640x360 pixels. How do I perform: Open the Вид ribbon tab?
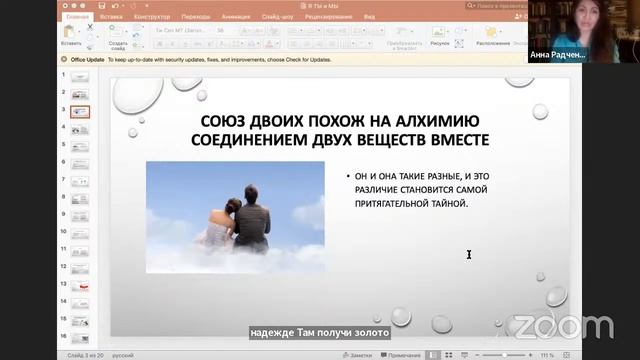click(x=369, y=17)
